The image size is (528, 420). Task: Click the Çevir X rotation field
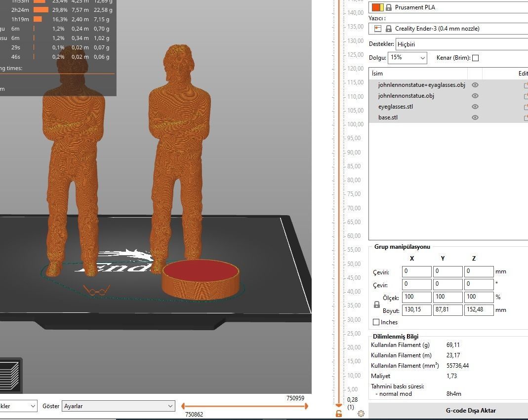pyautogui.click(x=416, y=284)
